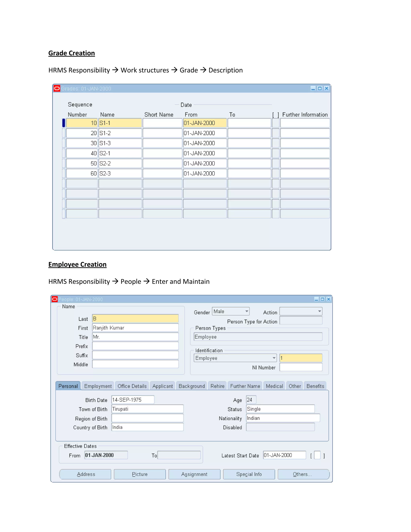Click the Special Info button
The image size is (411, 532).
[249, 474]
